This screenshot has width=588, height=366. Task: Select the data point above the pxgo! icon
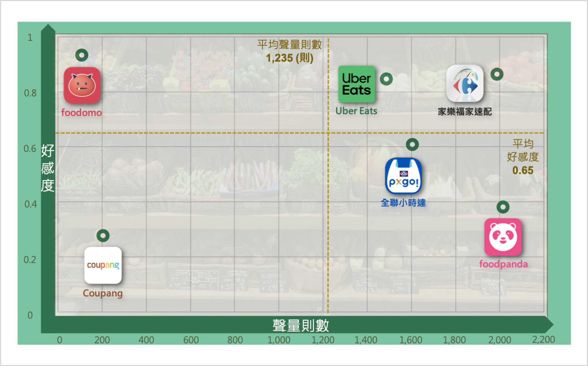point(412,145)
